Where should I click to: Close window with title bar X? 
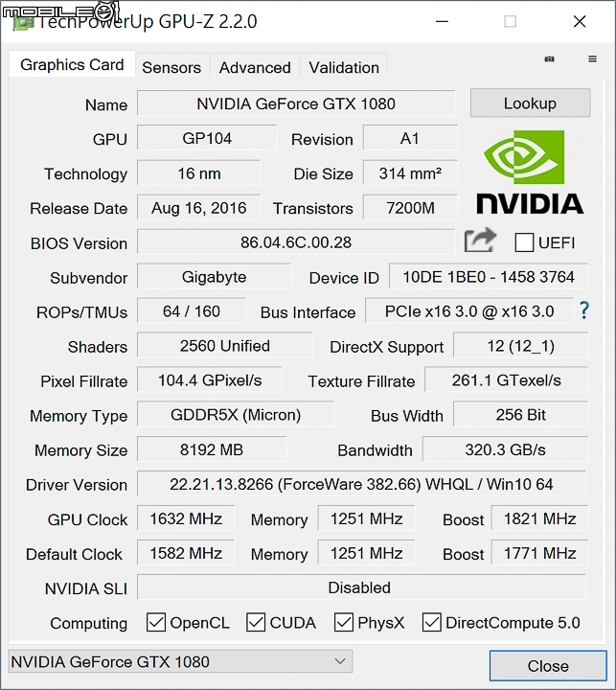[x=580, y=21]
